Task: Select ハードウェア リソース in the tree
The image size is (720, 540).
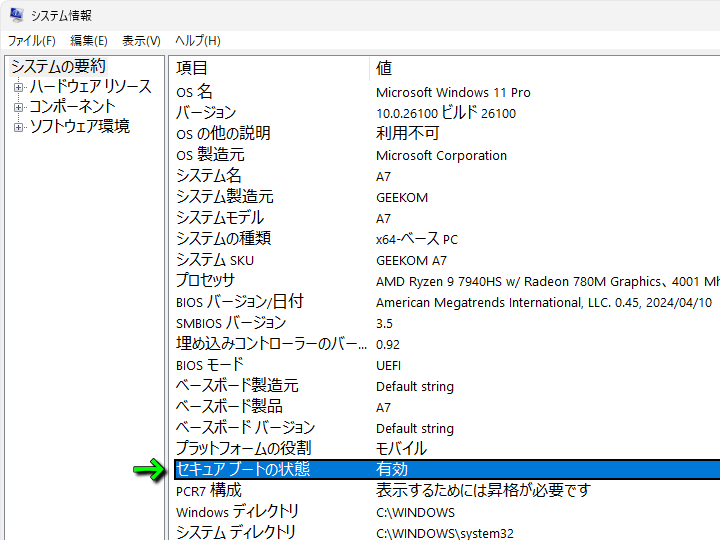Action: click(90, 87)
